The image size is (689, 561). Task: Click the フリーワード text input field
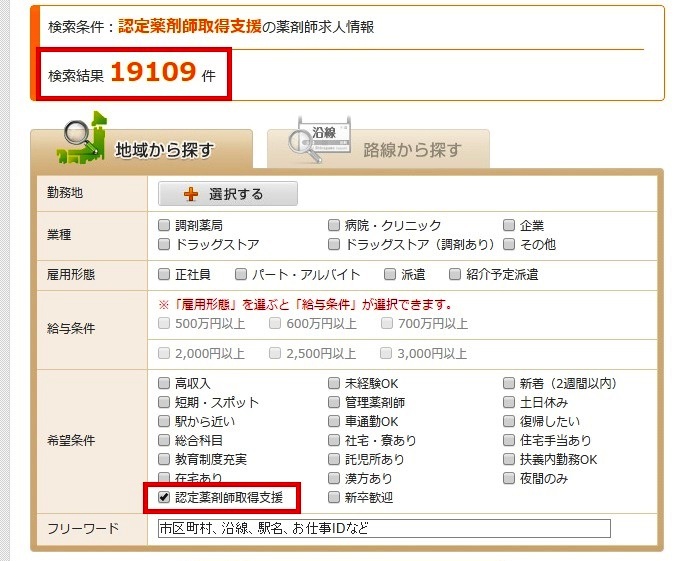[x=384, y=528]
